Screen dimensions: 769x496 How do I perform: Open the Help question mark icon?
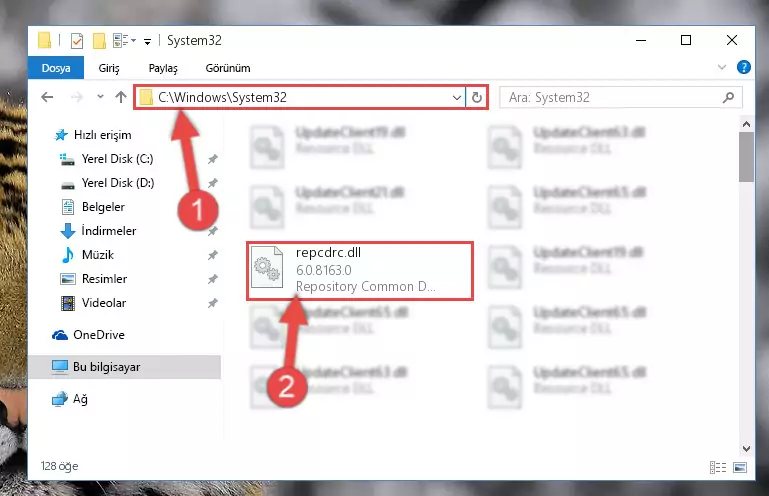[743, 67]
